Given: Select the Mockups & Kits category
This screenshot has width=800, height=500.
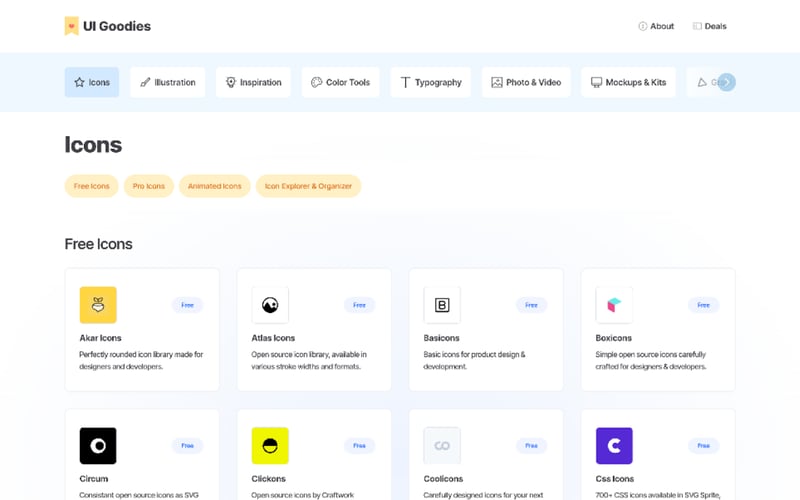Looking at the screenshot, I should coord(628,82).
